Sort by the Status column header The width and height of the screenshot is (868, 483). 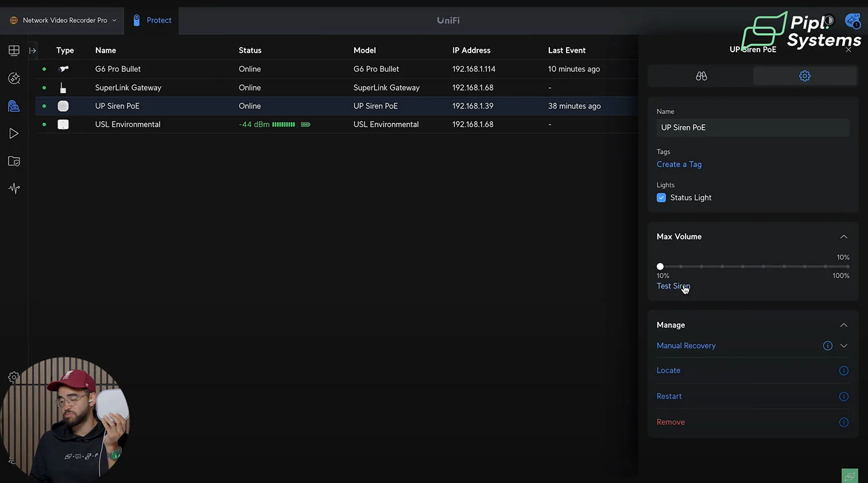click(x=250, y=50)
